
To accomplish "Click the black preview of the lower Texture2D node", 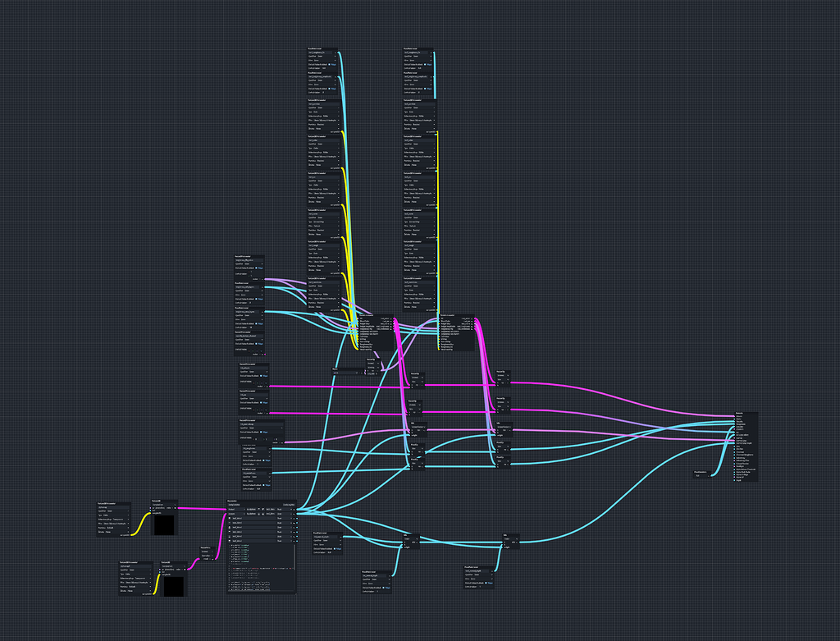I will point(173,586).
